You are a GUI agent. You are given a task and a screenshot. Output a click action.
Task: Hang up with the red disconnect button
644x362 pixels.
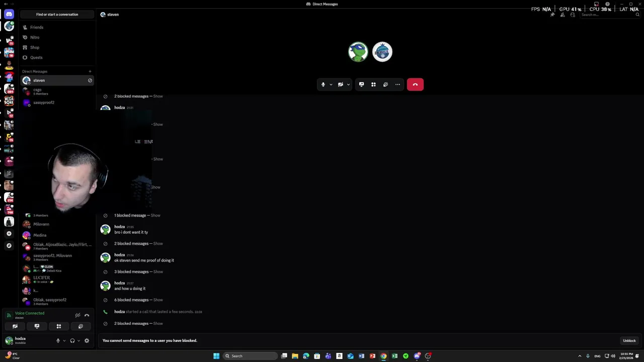415,84
